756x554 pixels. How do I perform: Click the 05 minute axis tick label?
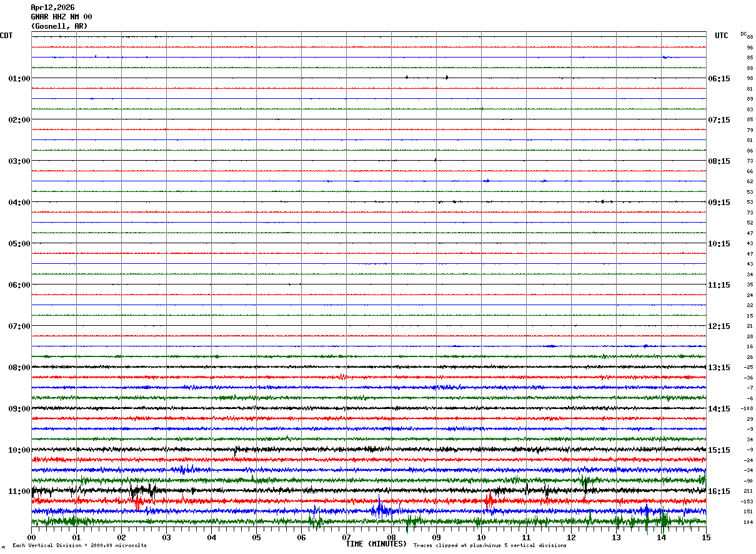(256, 537)
